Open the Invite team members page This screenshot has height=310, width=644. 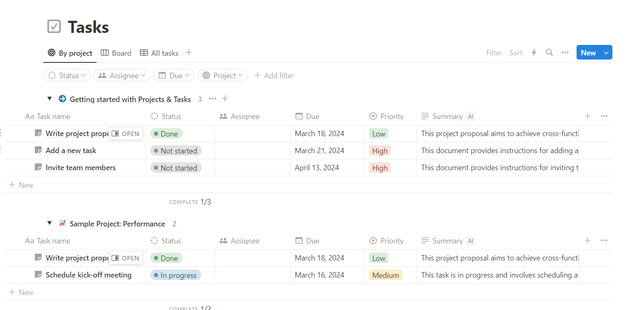point(81,168)
